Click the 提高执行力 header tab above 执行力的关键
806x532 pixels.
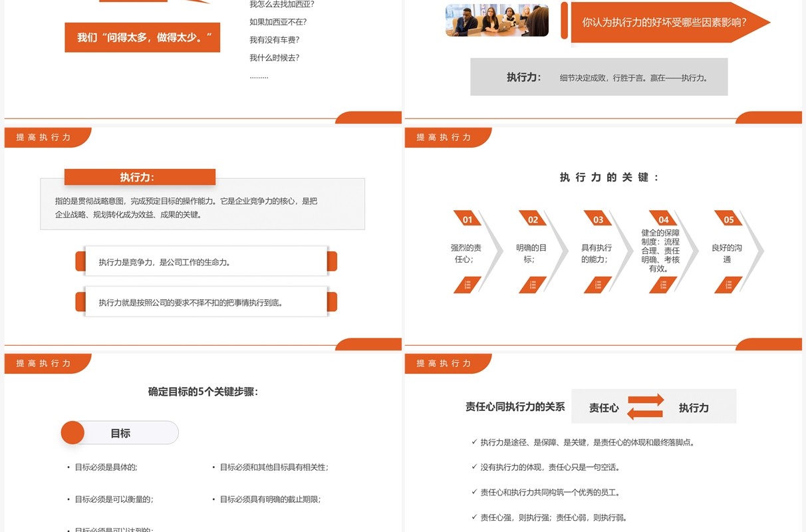448,137
